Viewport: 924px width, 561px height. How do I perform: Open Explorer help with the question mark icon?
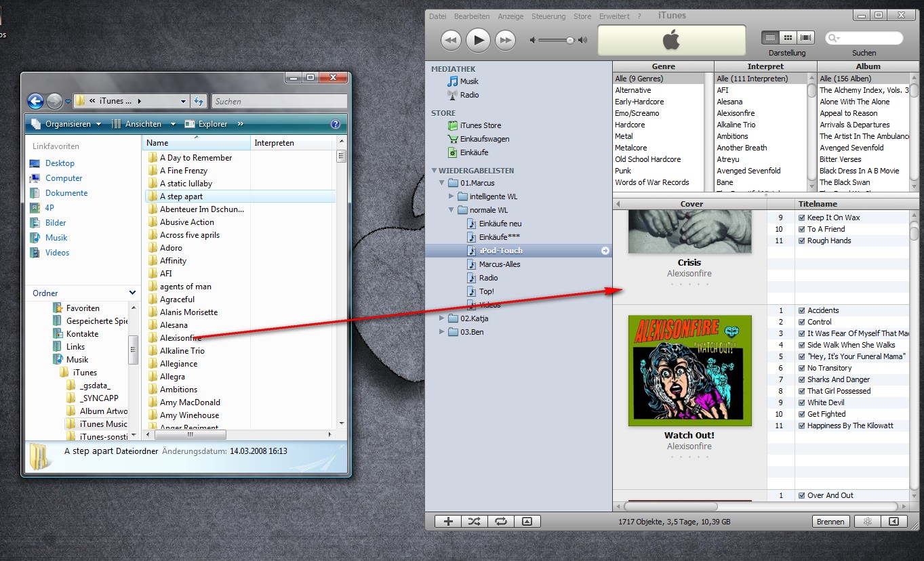pyautogui.click(x=335, y=124)
